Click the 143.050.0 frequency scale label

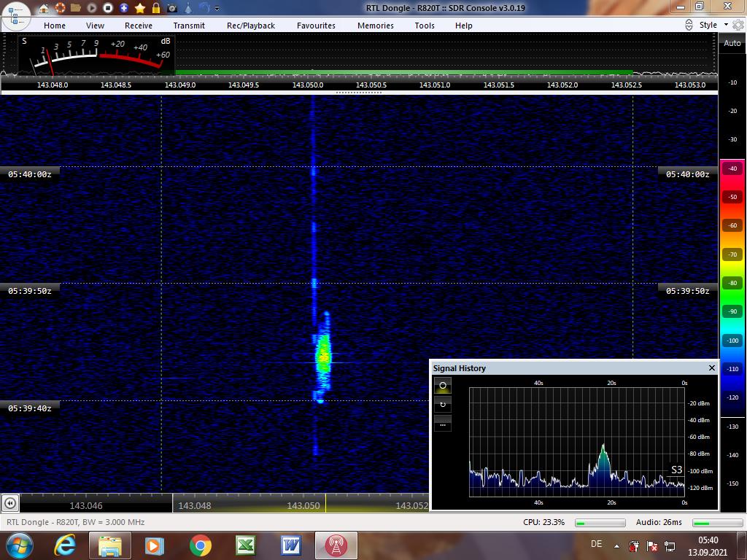307,85
